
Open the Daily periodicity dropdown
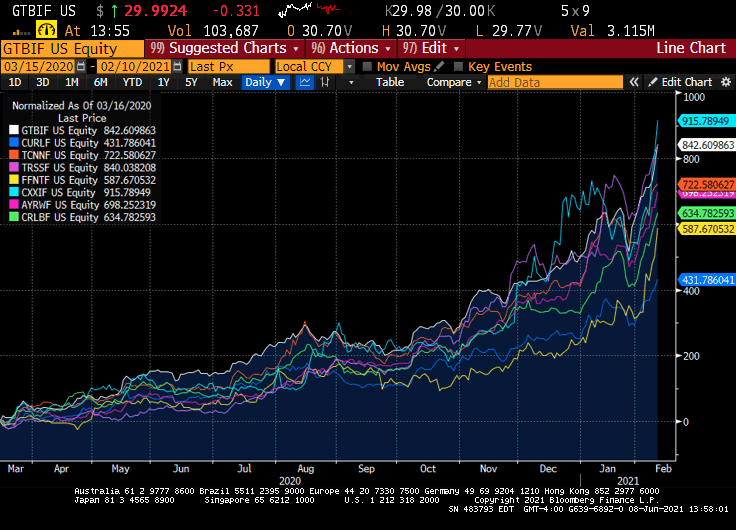(x=265, y=82)
